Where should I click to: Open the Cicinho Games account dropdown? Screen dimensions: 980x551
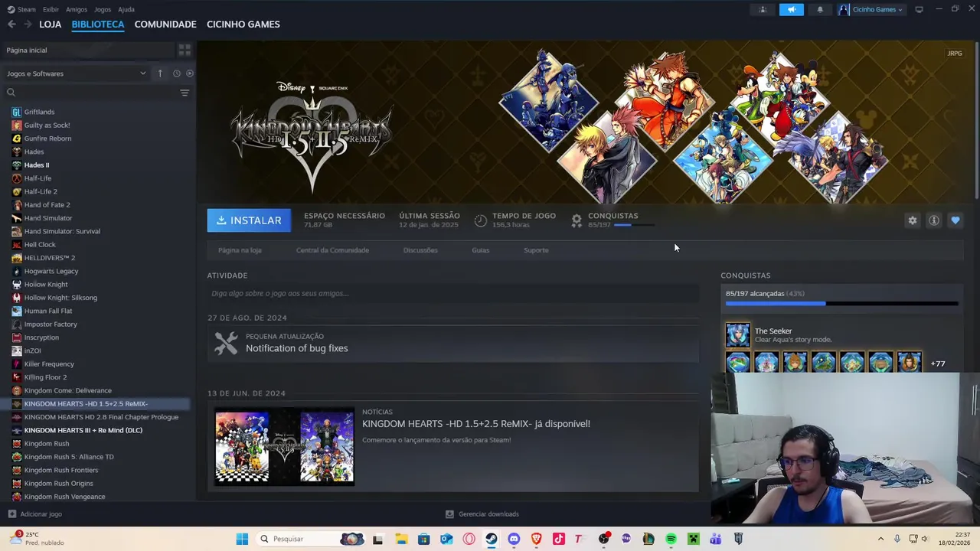(871, 9)
